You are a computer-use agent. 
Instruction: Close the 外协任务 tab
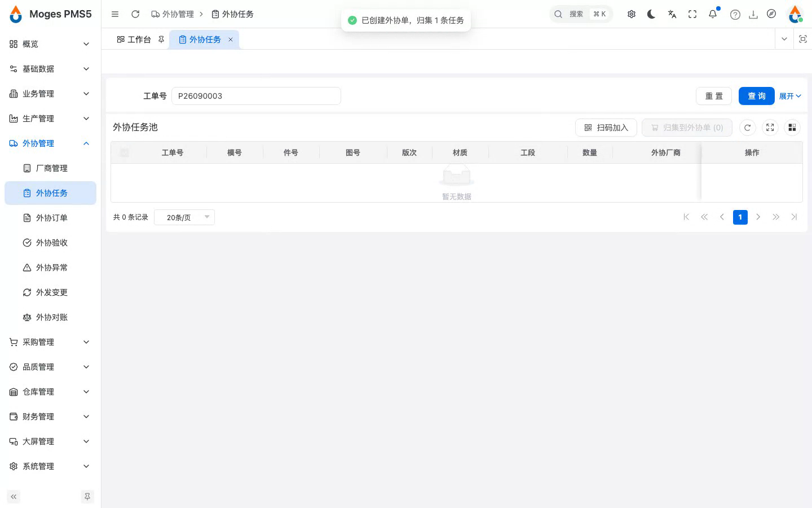coord(231,40)
